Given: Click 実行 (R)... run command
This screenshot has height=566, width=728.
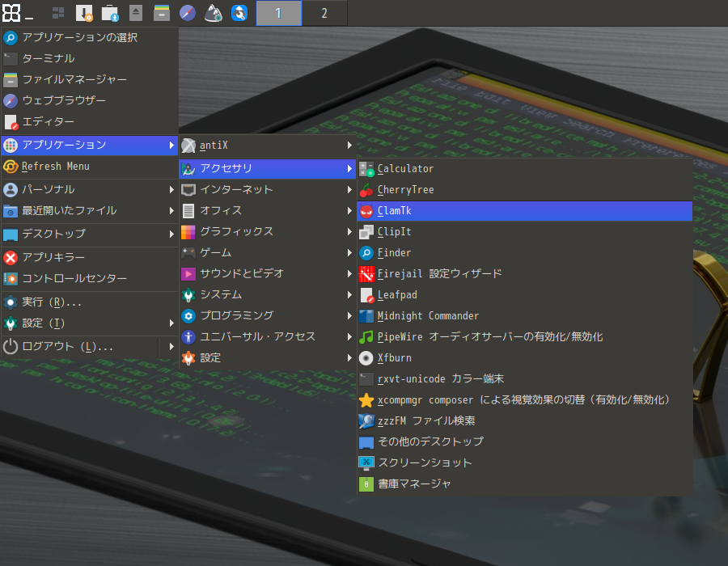Looking at the screenshot, I should [x=90, y=302].
